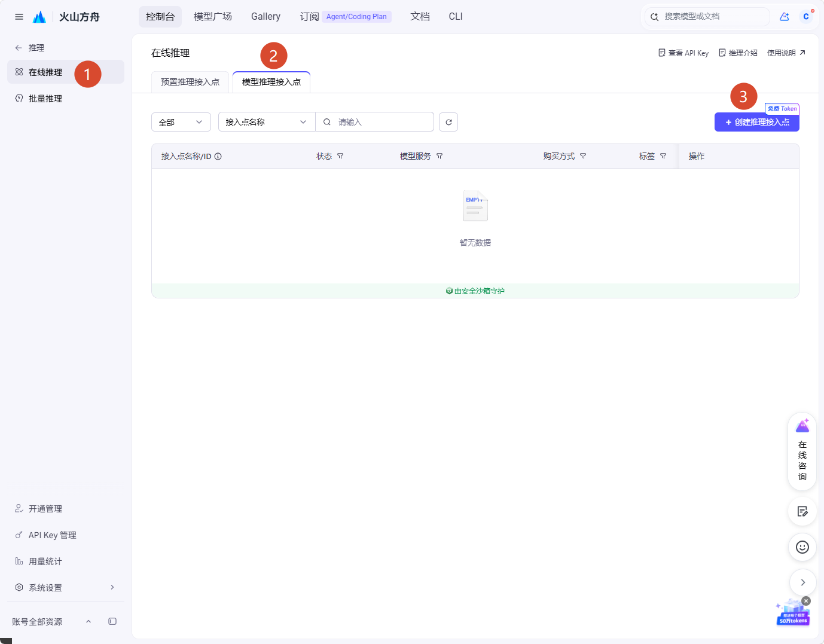Screen dimensions: 824x644
Task: Click the feedback note floating icon
Action: point(802,511)
